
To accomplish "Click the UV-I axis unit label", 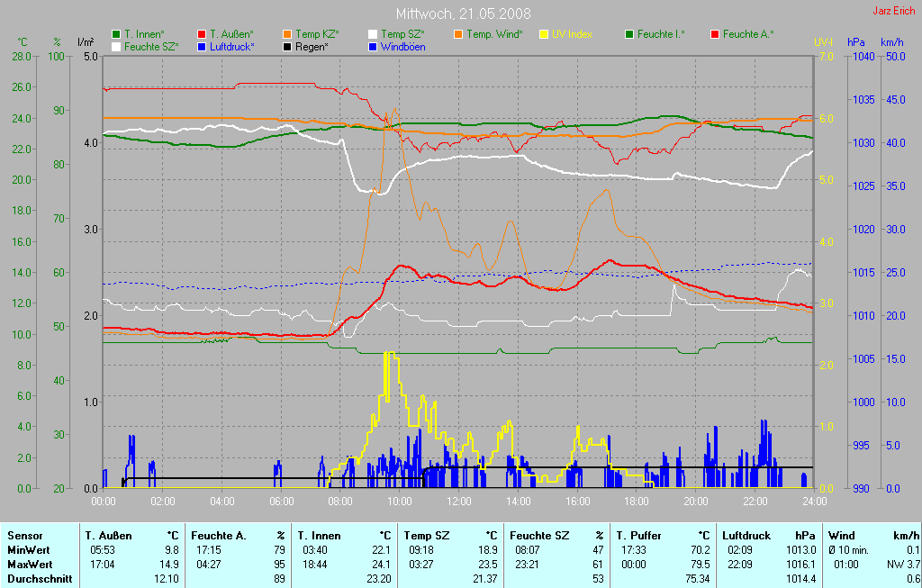I will [x=825, y=42].
